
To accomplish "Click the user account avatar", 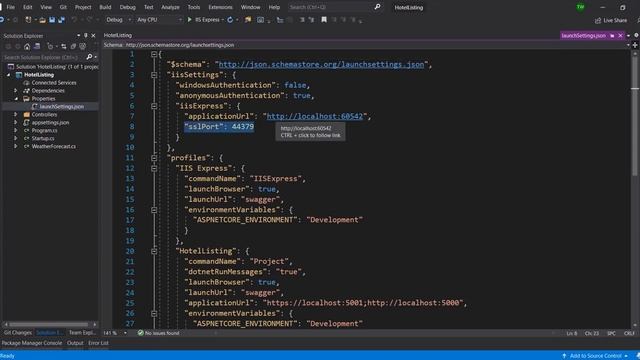I will pyautogui.click(x=580, y=7).
